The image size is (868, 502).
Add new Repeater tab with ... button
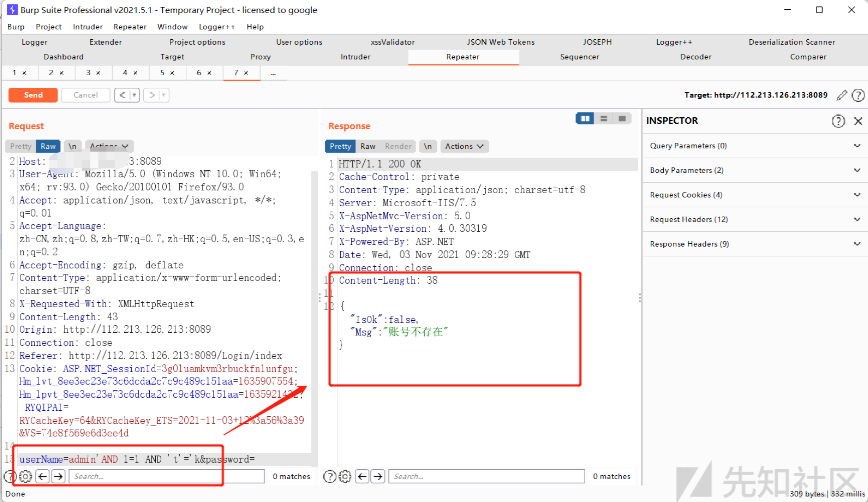point(273,73)
